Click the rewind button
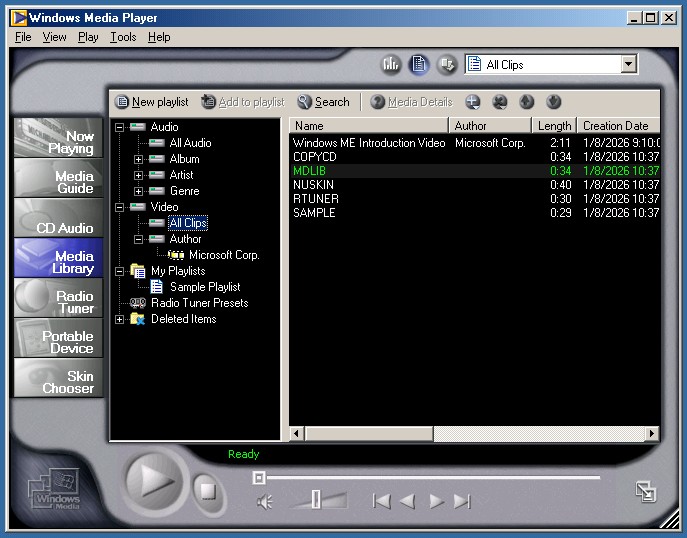This screenshot has height=538, width=687. tap(408, 501)
